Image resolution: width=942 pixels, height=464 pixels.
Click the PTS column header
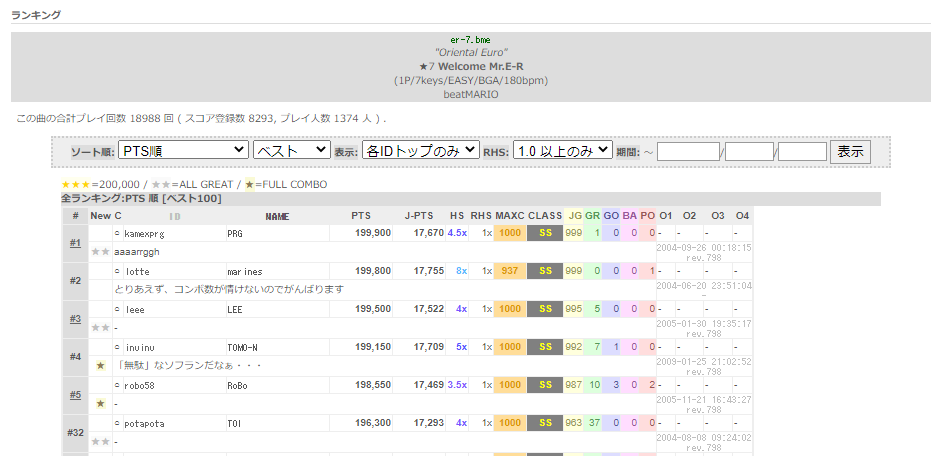[361, 216]
